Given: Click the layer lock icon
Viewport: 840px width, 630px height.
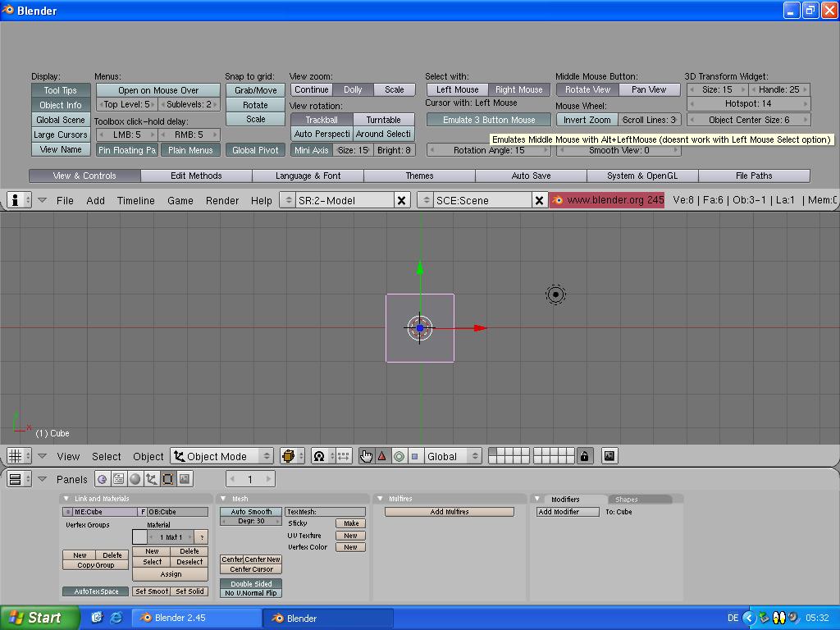Looking at the screenshot, I should (x=584, y=456).
